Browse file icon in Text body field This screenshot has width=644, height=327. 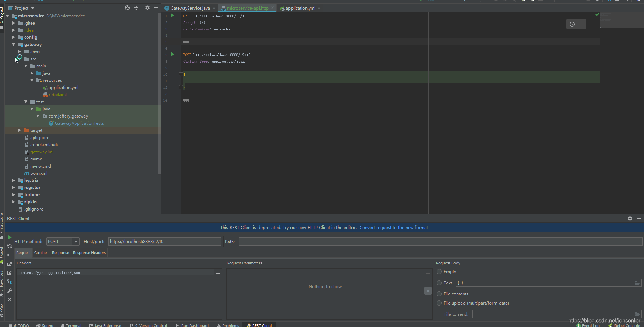coord(637,283)
